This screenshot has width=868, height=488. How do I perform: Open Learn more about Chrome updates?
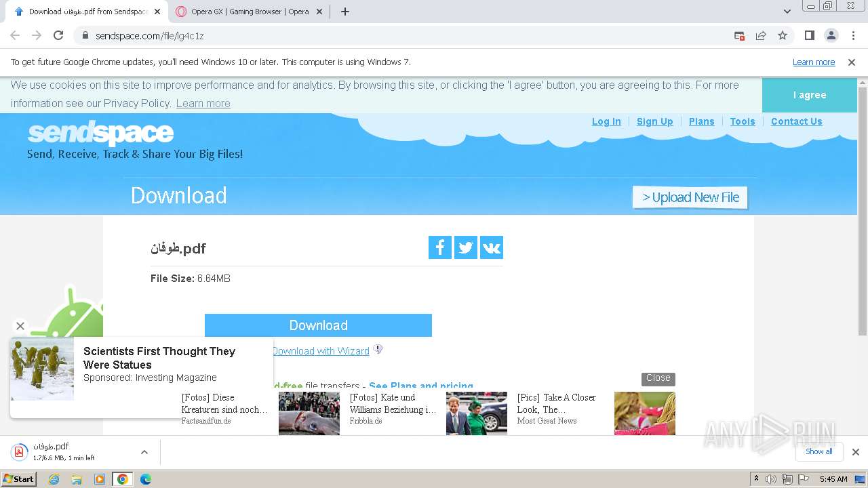point(814,62)
